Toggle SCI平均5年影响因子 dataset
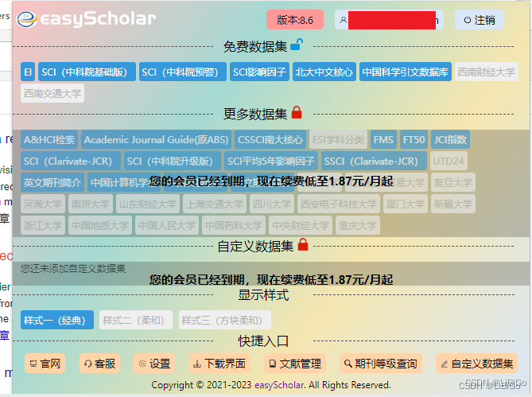 pyautogui.click(x=270, y=161)
